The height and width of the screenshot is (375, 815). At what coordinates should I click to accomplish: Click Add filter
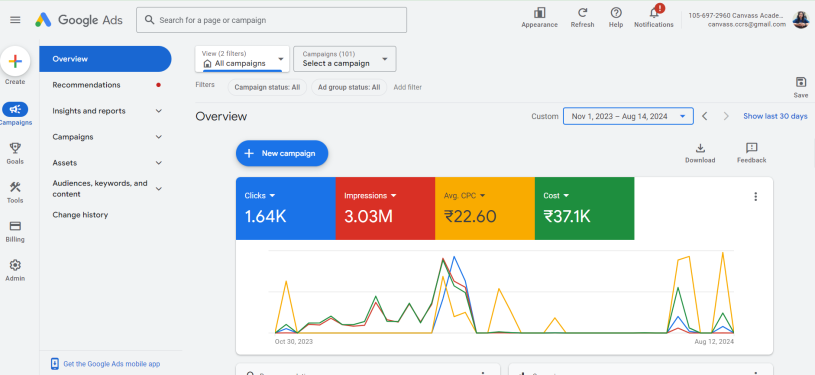click(x=408, y=87)
